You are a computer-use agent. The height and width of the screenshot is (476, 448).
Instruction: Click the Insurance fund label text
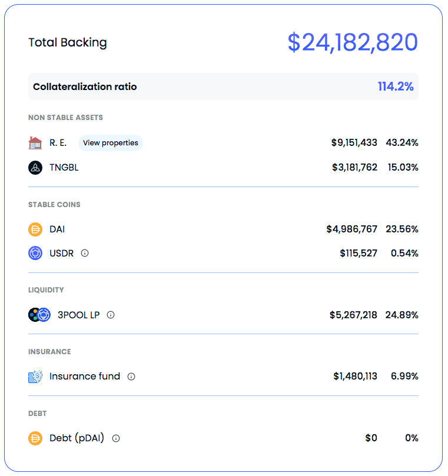click(x=85, y=377)
